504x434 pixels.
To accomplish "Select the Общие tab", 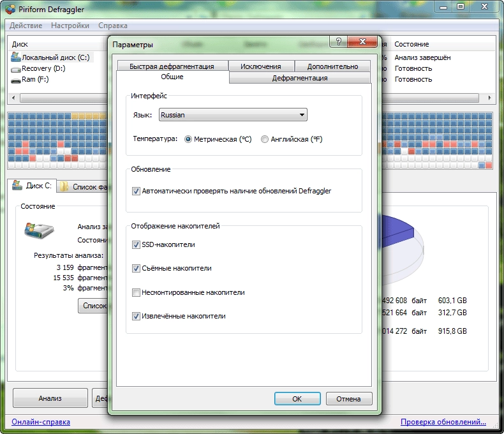I will (x=172, y=77).
